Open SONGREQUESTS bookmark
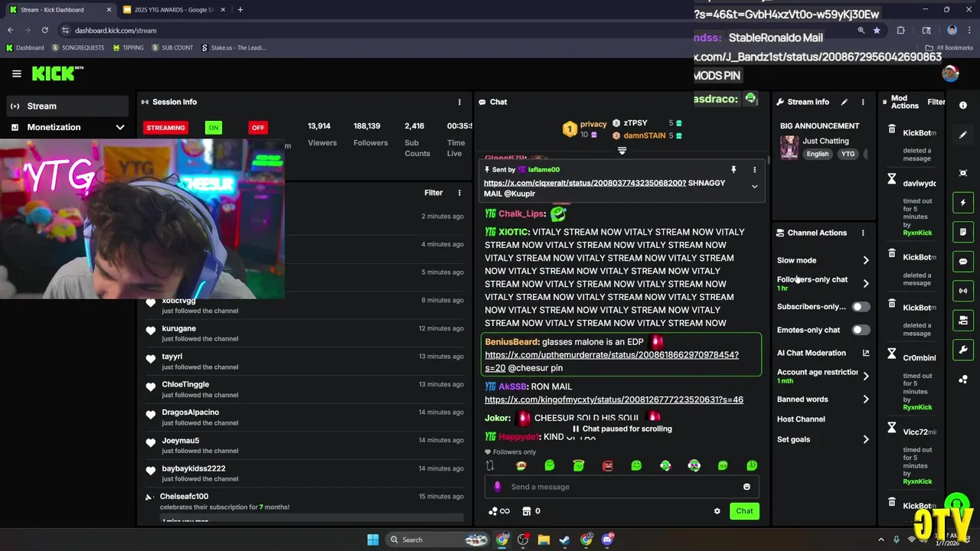The width and height of the screenshot is (980, 551). 77,47
